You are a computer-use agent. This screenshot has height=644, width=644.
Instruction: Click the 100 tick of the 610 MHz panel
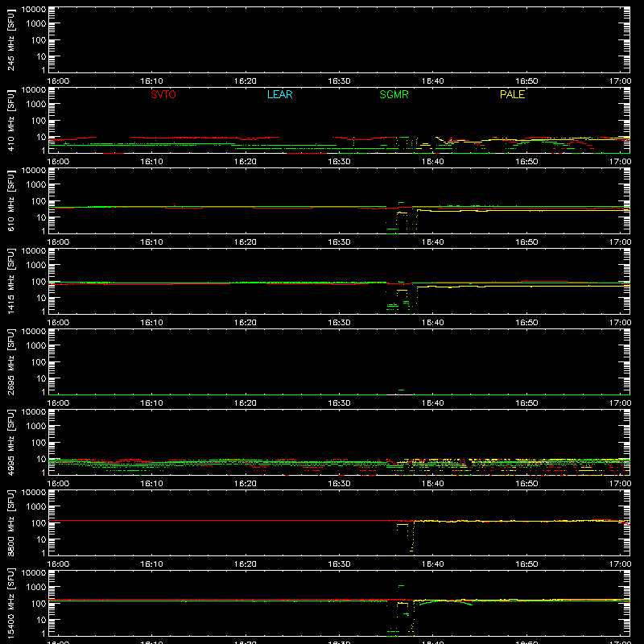tap(39, 200)
